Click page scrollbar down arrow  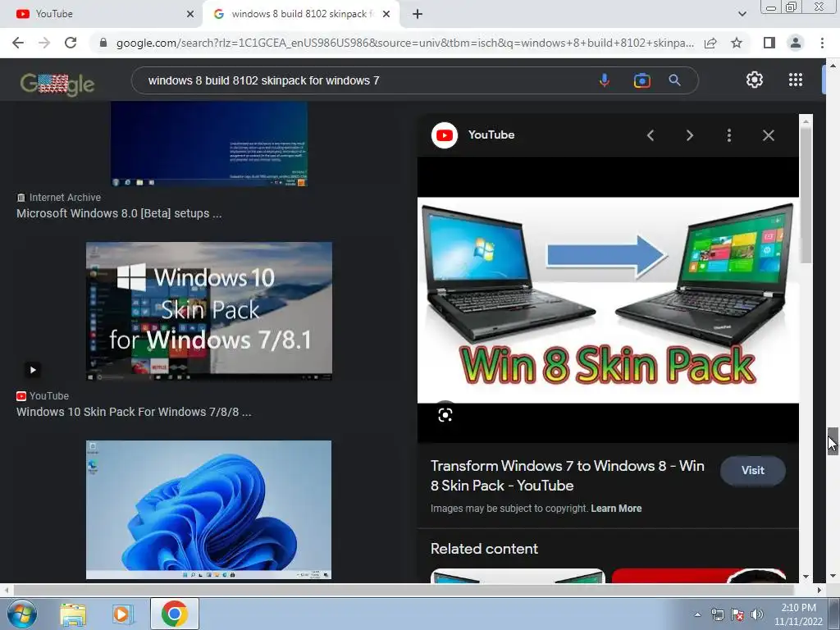(x=833, y=577)
